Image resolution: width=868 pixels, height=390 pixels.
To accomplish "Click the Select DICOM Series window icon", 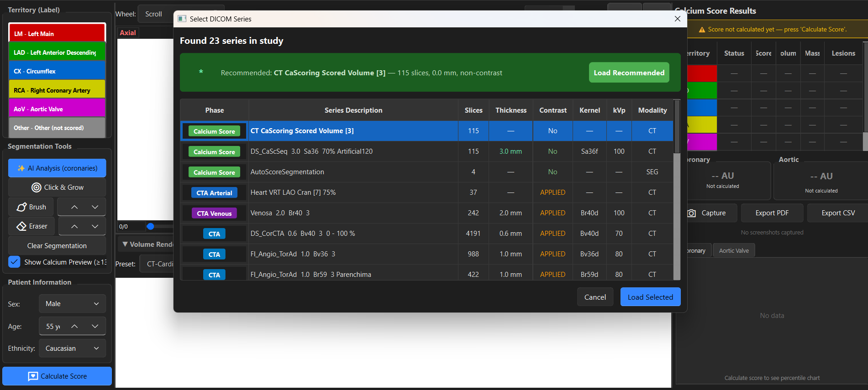I will (182, 19).
